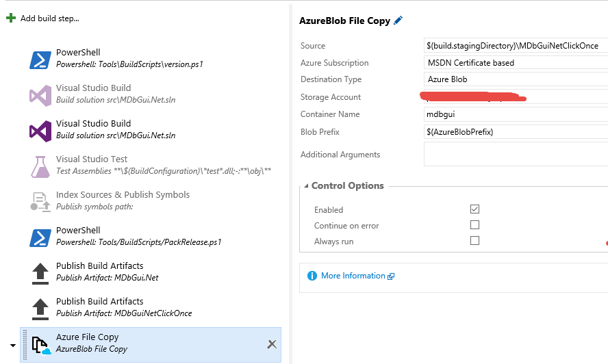The height and width of the screenshot is (364, 608).
Task: Open the Azure Subscription dropdown
Action: [516, 62]
